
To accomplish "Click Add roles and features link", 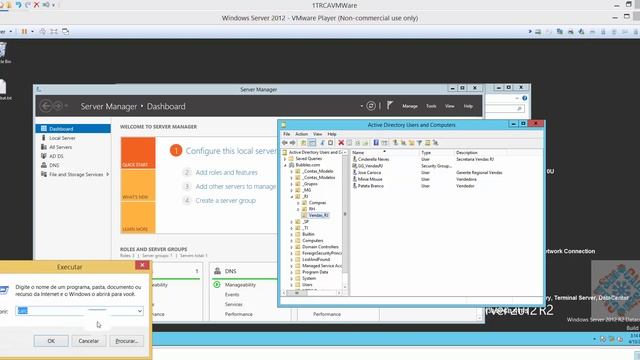I will point(227,173).
